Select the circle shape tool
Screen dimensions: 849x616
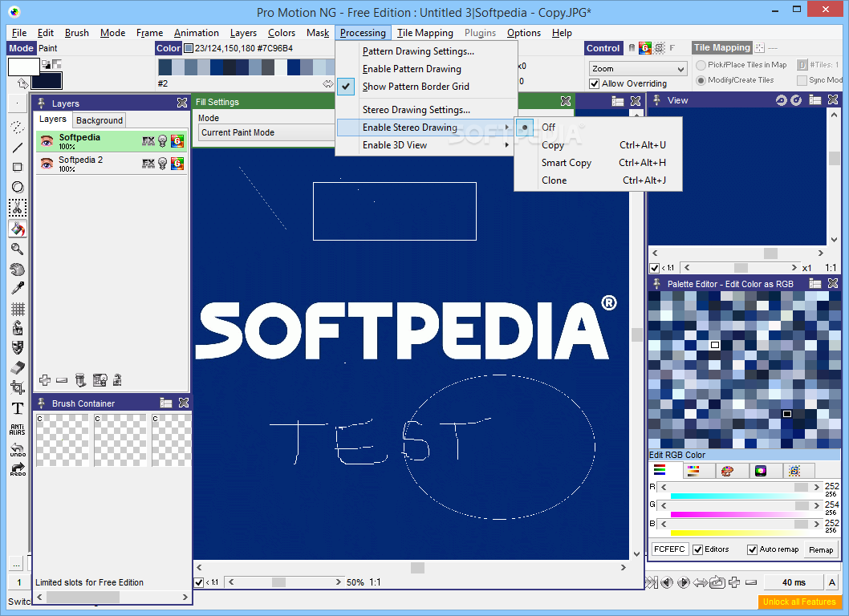[x=18, y=188]
